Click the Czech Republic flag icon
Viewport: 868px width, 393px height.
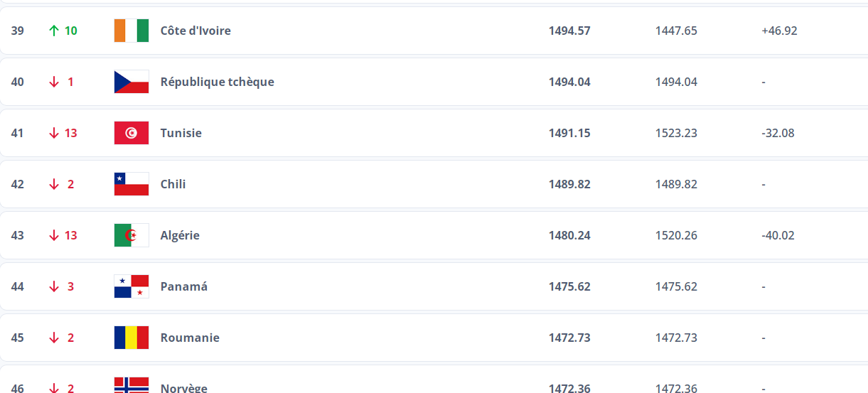tap(132, 82)
